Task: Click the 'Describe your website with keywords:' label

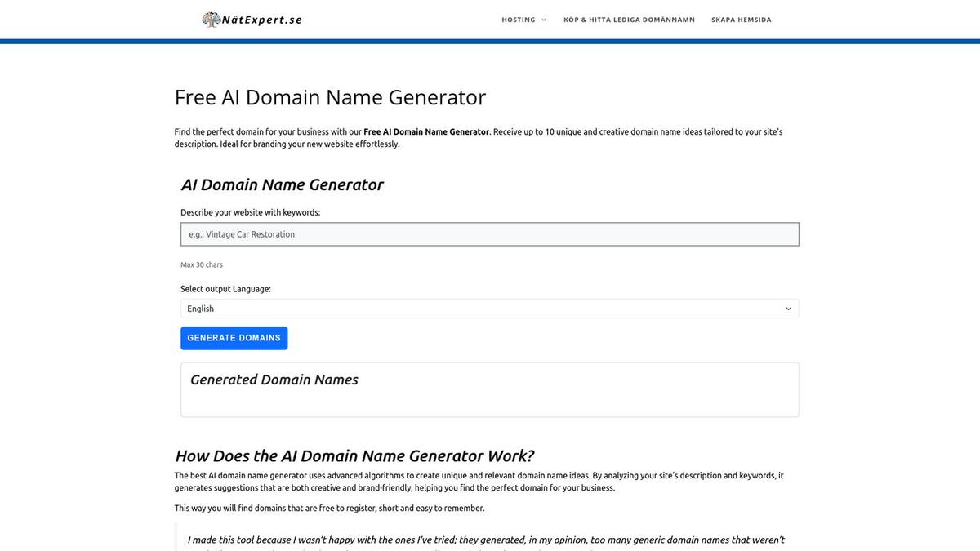Action: (251, 212)
